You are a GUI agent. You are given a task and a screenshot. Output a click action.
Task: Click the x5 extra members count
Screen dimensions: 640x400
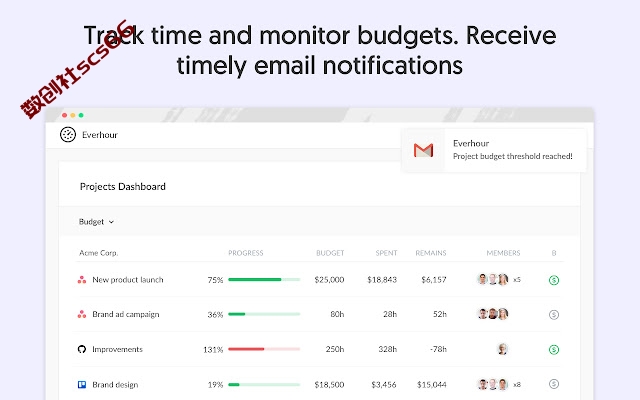coord(517,280)
